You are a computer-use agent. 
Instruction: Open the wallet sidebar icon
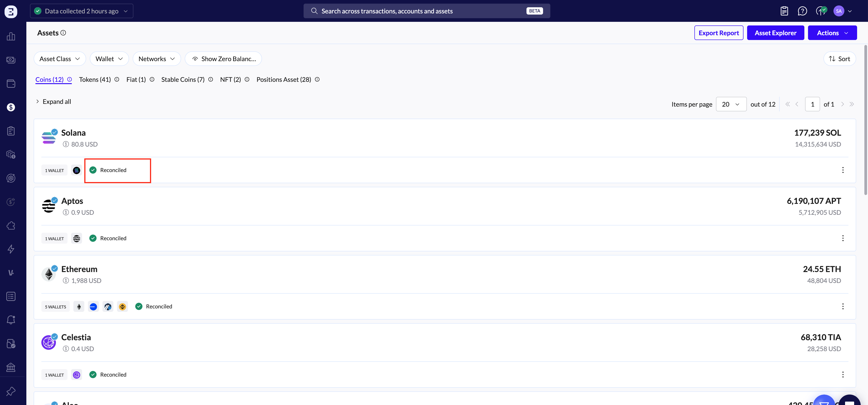(x=11, y=84)
